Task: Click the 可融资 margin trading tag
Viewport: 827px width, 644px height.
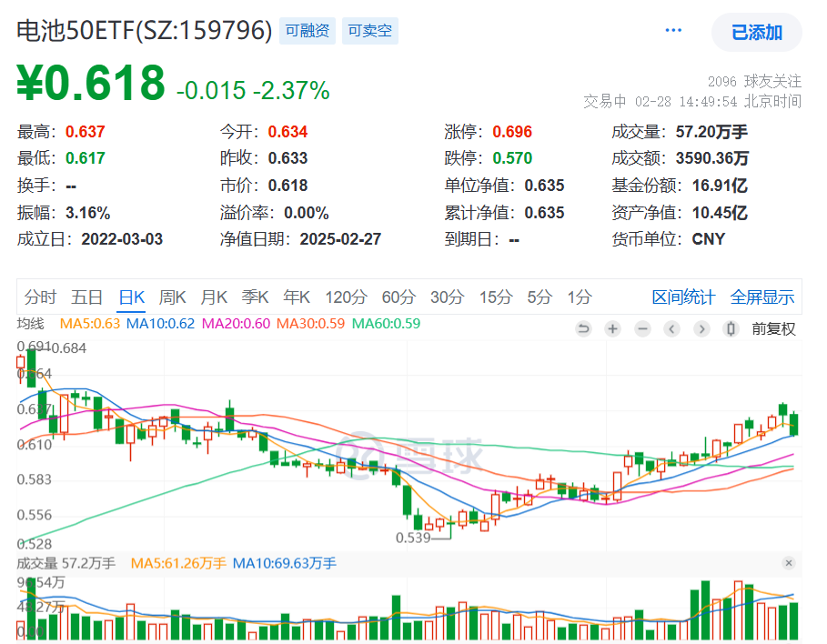Action: [x=308, y=29]
